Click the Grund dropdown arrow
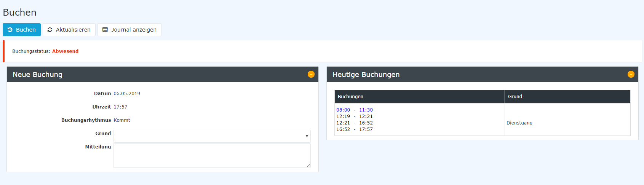The height and width of the screenshot is (185, 644). [307, 136]
